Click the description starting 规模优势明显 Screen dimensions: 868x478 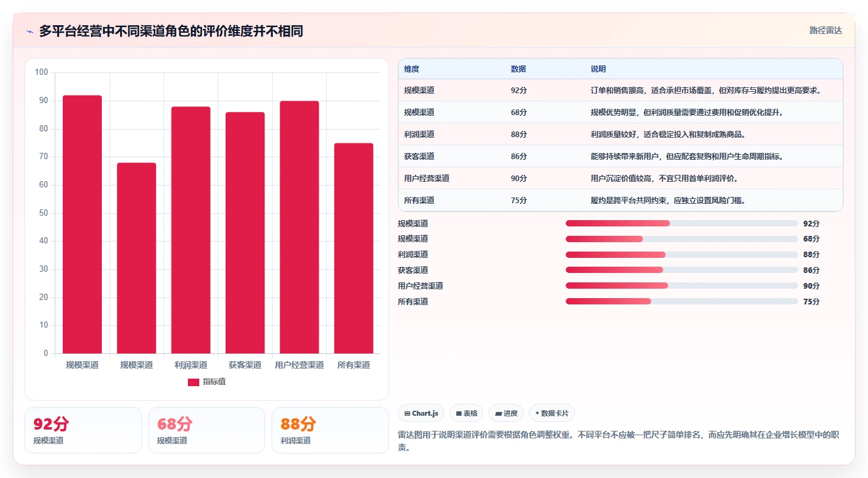coord(687,113)
